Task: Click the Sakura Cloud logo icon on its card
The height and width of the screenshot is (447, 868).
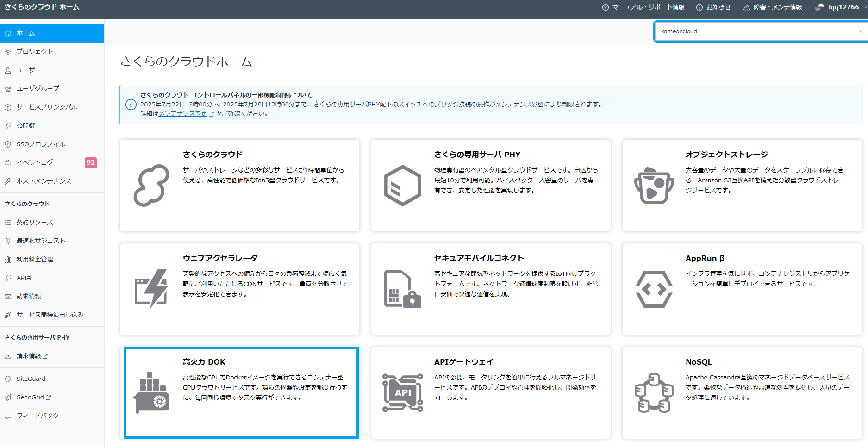Action: click(151, 186)
